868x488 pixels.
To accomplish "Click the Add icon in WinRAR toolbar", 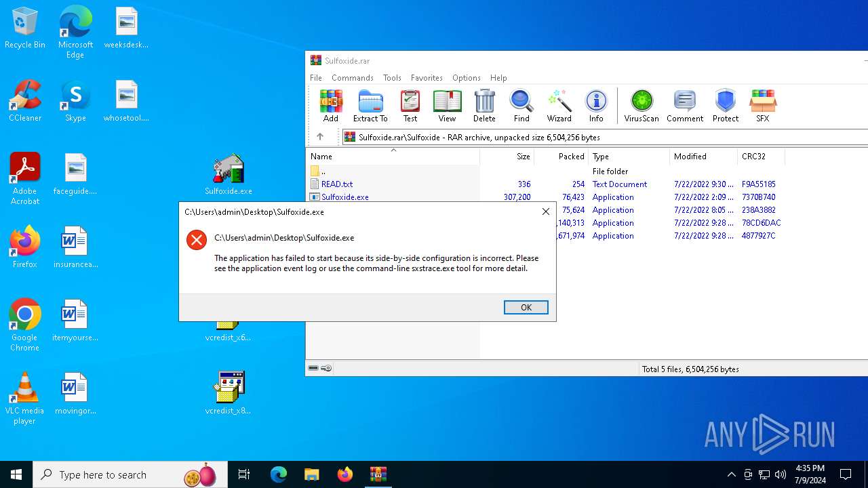I will click(x=331, y=106).
